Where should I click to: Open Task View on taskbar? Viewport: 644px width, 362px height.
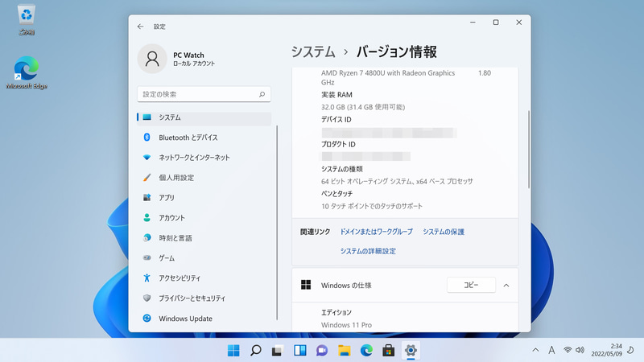278,351
